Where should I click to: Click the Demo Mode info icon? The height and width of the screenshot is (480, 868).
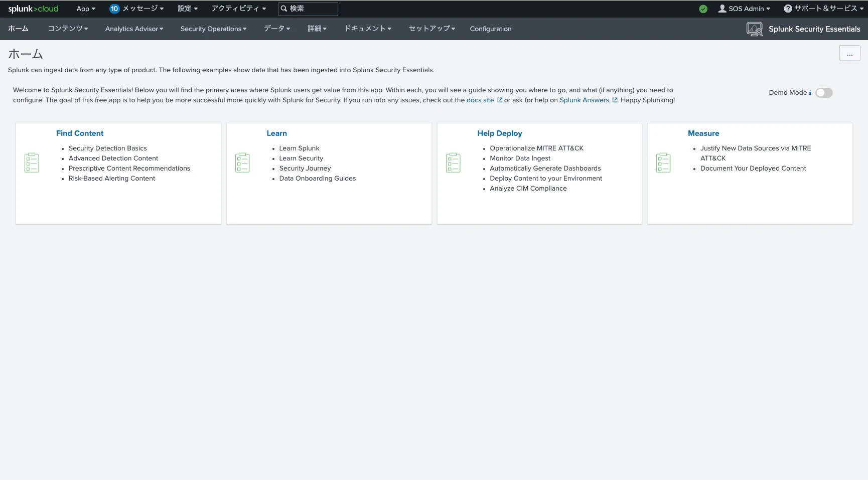pyautogui.click(x=810, y=93)
